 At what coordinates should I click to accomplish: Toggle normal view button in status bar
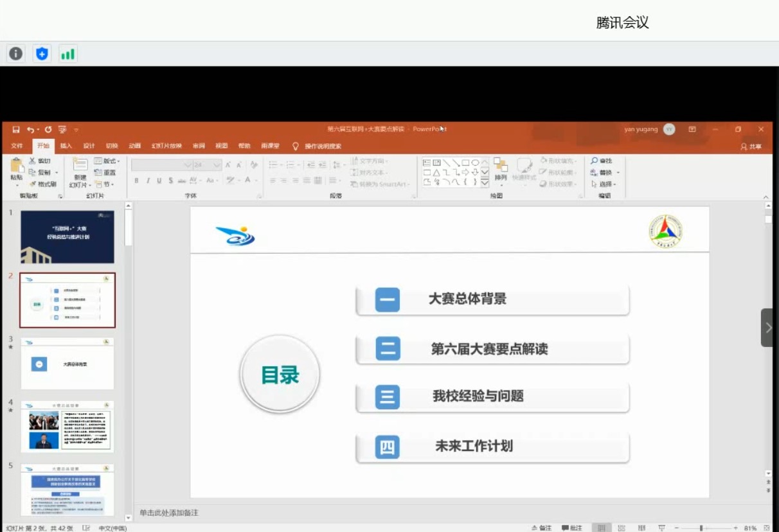click(602, 528)
